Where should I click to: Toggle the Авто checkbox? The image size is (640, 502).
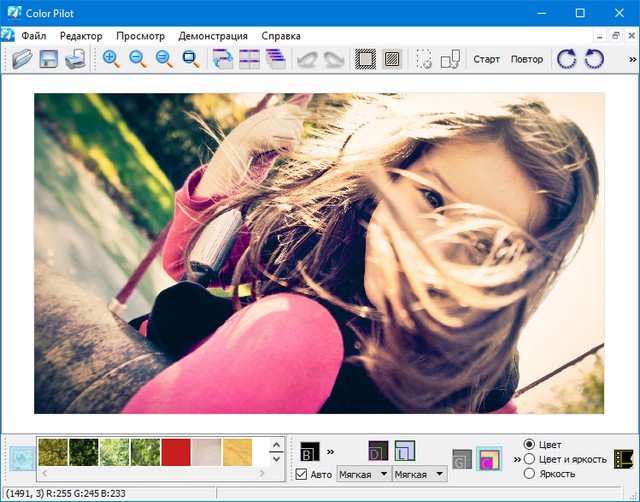click(302, 474)
